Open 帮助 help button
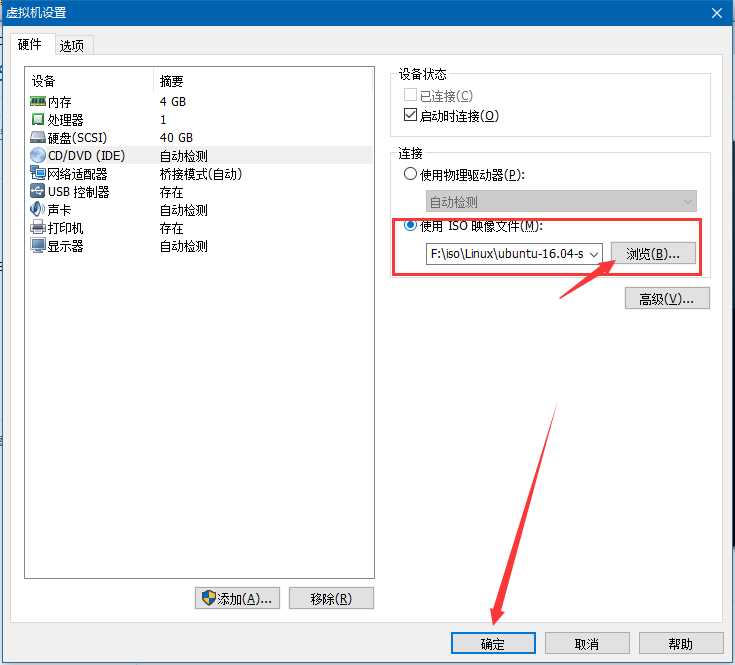The height and width of the screenshot is (665, 735). pos(681,643)
